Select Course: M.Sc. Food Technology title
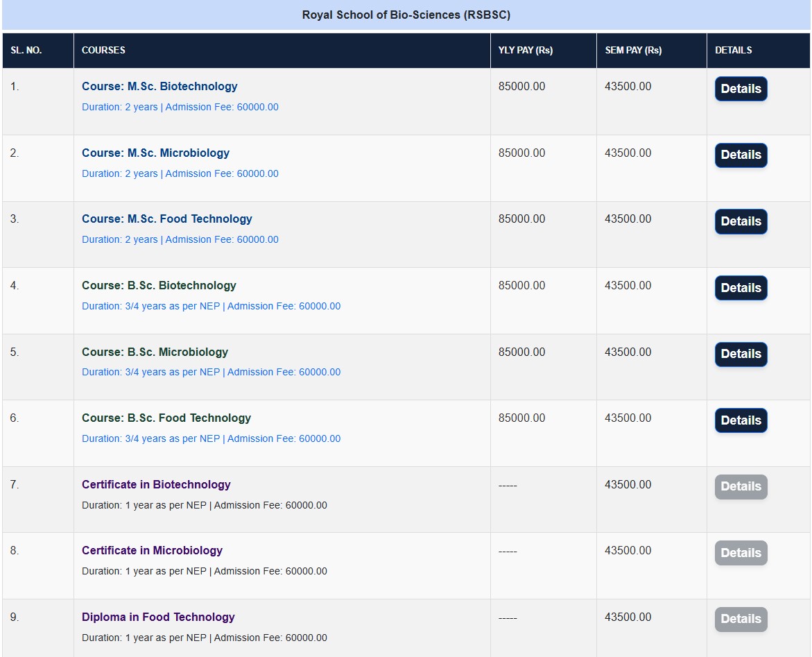The height and width of the screenshot is (657, 812). pos(166,219)
